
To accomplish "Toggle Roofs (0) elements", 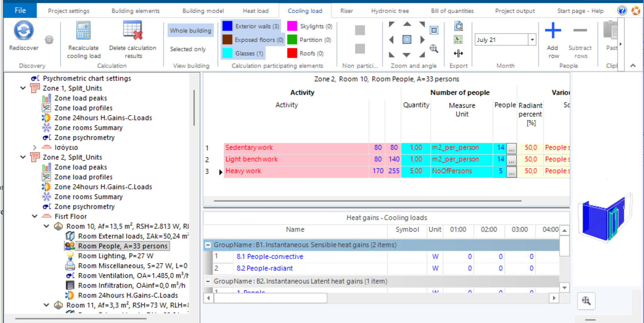I will (305, 53).
